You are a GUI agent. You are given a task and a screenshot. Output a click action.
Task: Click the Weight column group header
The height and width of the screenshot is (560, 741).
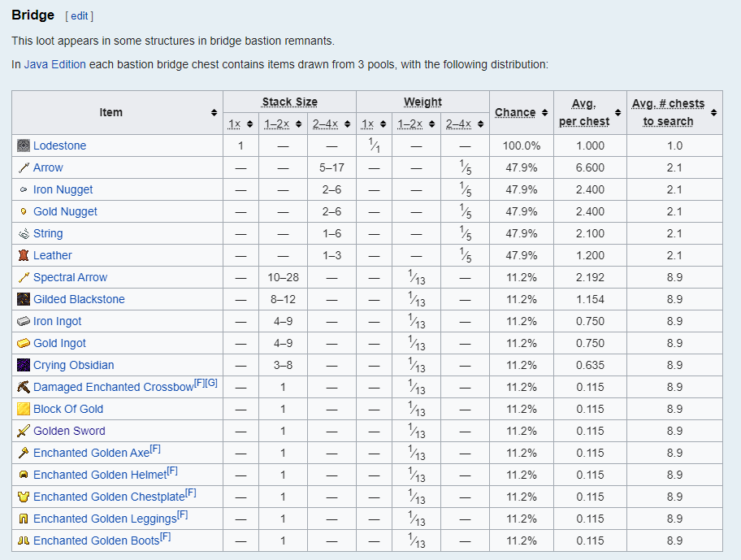pos(422,102)
